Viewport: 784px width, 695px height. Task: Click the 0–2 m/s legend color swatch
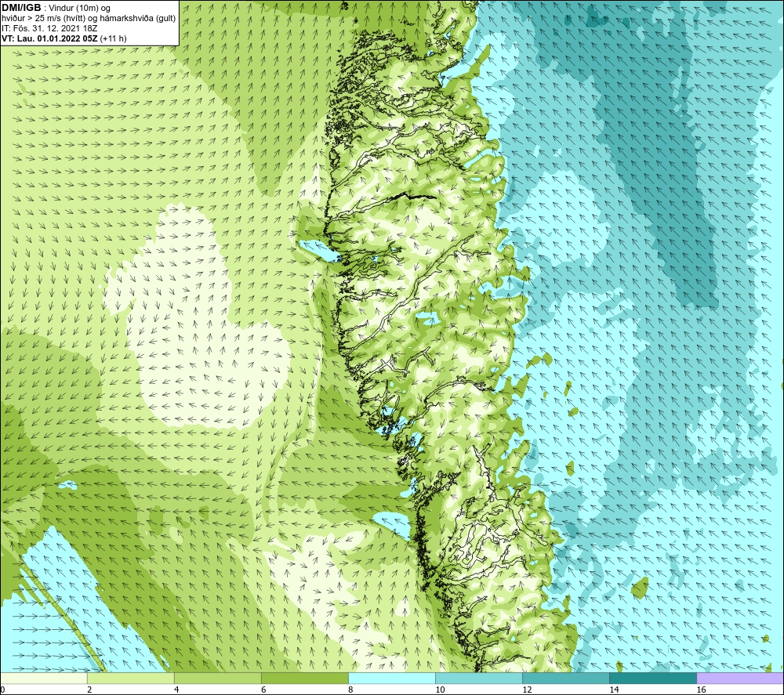(43, 678)
